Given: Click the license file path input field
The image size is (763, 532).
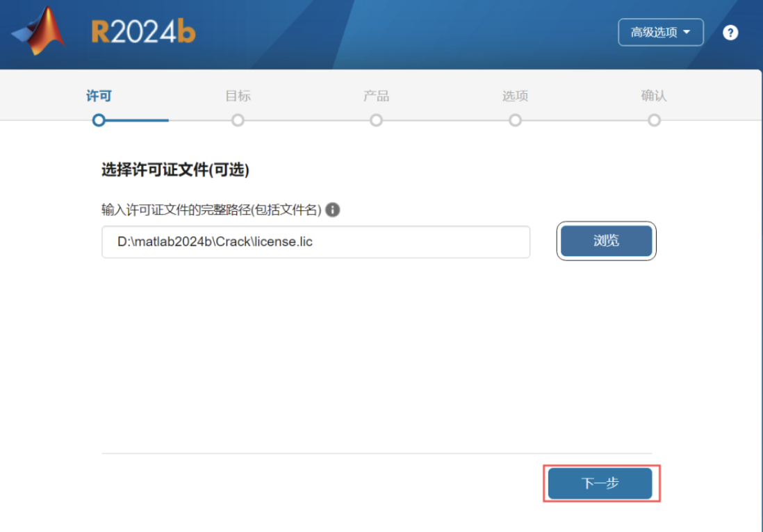Looking at the screenshot, I should point(315,242).
